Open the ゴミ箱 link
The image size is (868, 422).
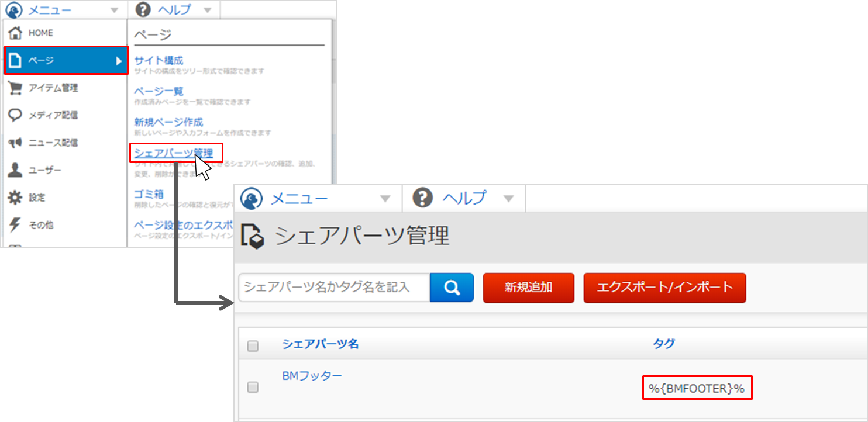pos(149,194)
